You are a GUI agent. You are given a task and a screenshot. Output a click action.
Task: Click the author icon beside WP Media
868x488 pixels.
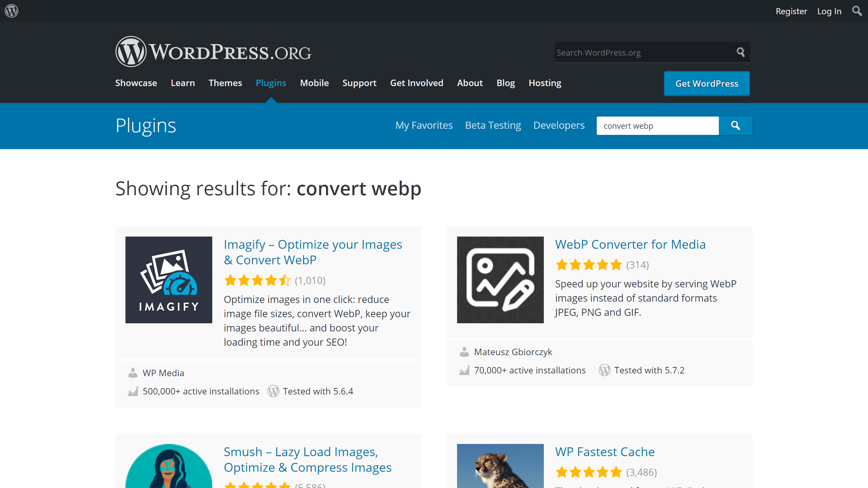coord(133,373)
